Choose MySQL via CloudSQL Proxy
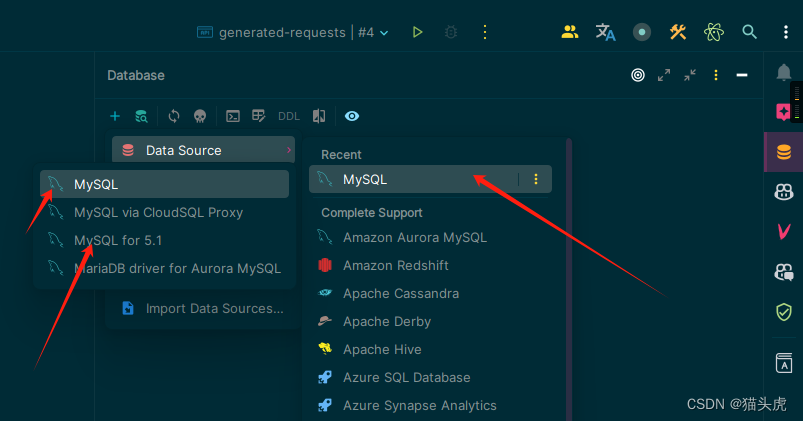The image size is (803, 421). click(164, 212)
